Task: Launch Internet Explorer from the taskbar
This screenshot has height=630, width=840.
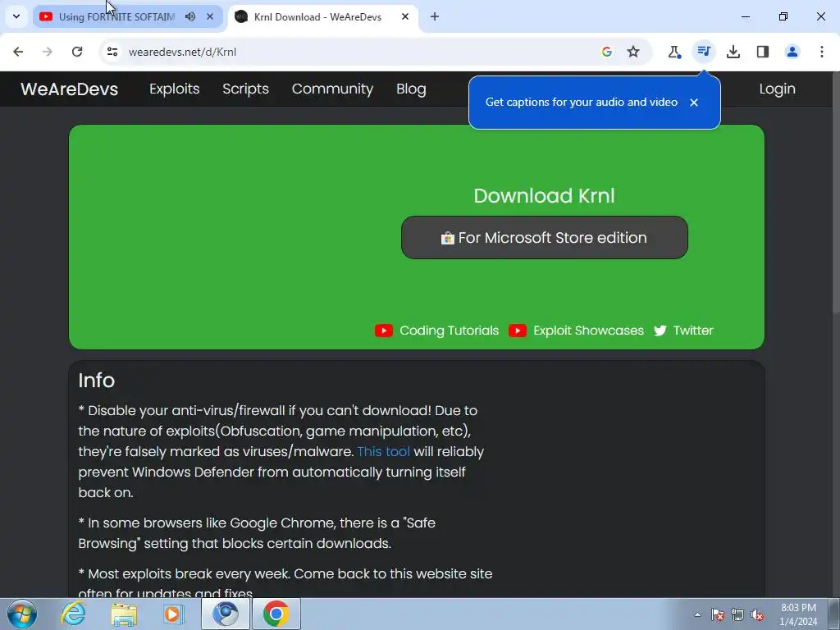Action: click(x=73, y=614)
